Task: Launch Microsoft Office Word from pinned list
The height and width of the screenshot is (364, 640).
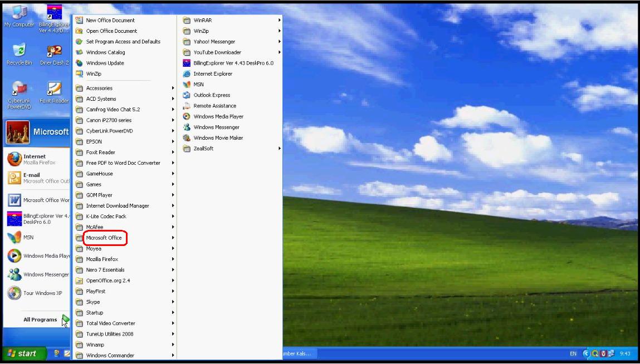Action: 37,200
